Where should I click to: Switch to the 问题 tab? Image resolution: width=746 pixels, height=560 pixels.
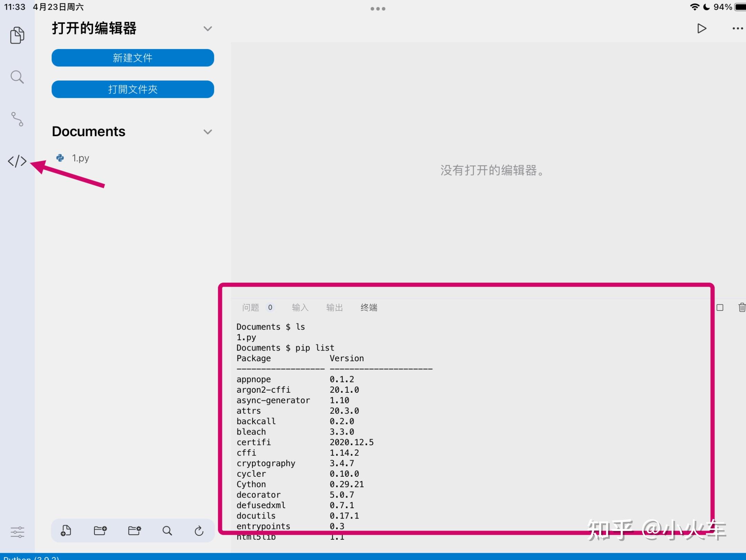click(x=250, y=307)
